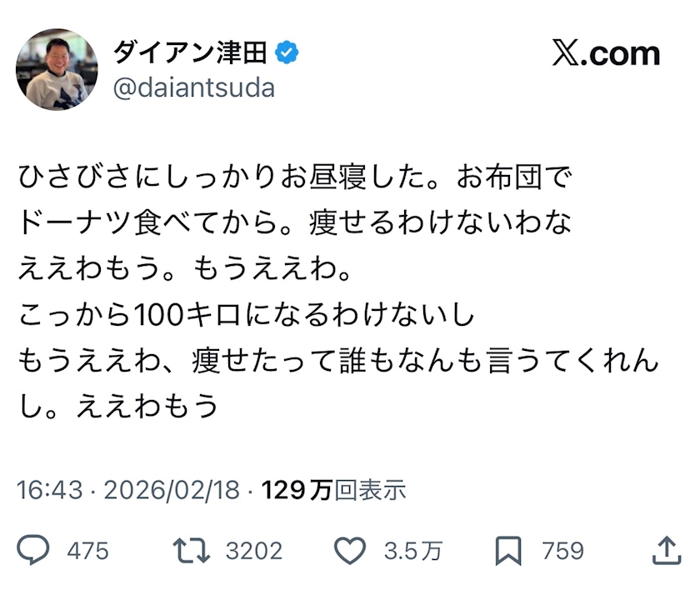Click the repost arrows icon
Viewport: 700px width, 605px height.
(190, 550)
